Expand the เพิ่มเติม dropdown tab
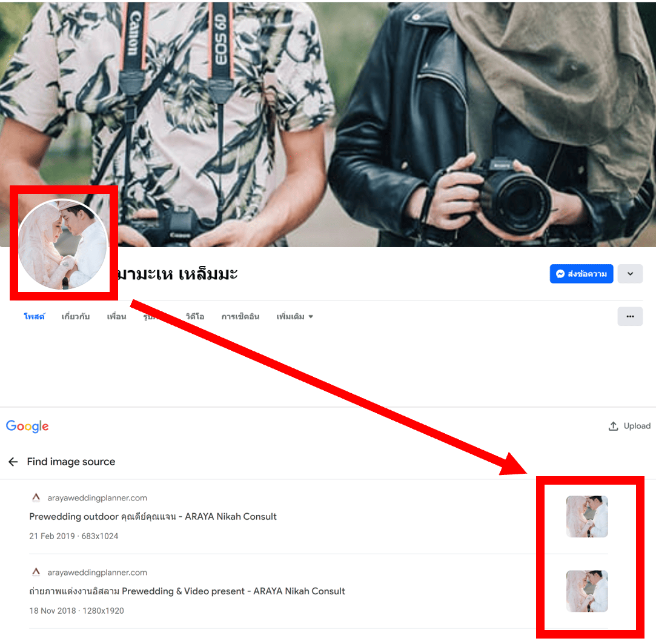The image size is (656, 644). [294, 317]
